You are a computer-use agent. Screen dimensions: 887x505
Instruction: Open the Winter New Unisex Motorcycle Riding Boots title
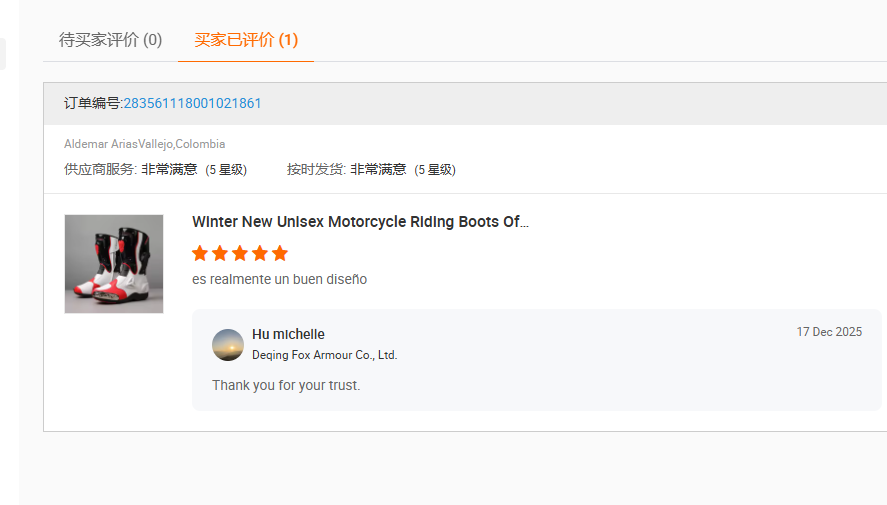[x=360, y=222]
